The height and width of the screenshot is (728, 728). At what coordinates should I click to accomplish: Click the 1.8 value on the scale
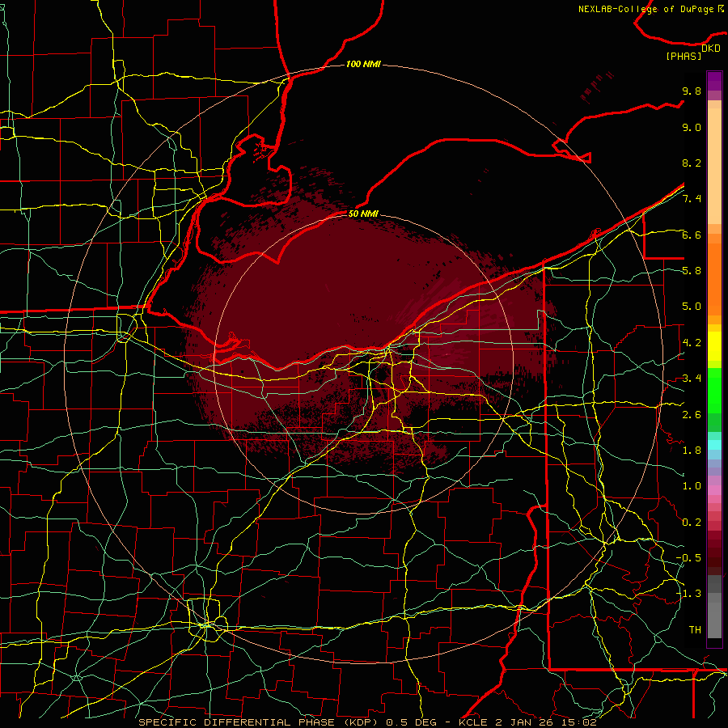[692, 451]
